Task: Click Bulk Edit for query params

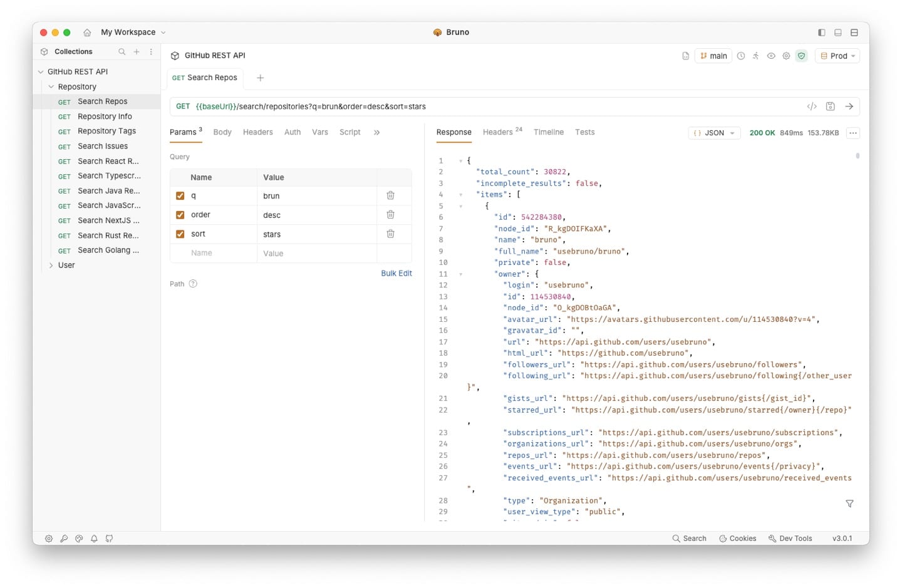Action: [x=397, y=274]
